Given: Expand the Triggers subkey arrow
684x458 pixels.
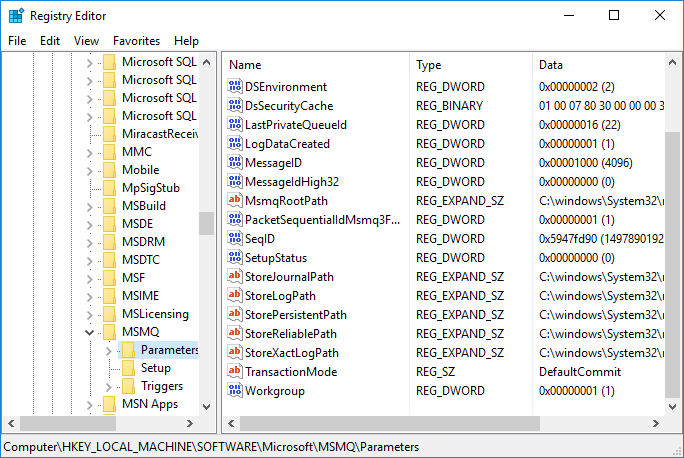Looking at the screenshot, I should [109, 386].
